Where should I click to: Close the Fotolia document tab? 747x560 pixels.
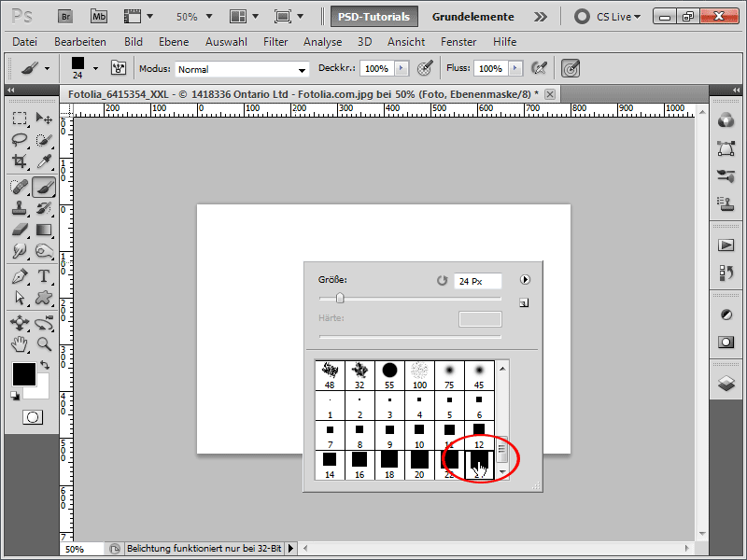click(x=550, y=94)
